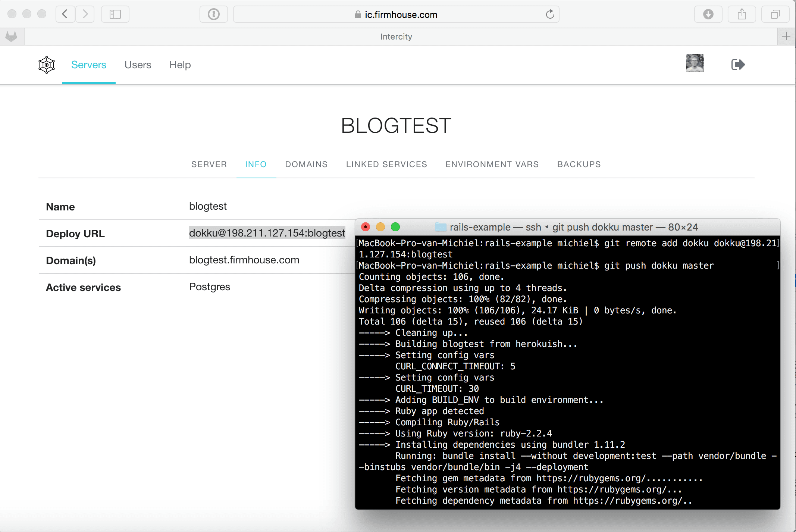The width and height of the screenshot is (796, 532).
Task: Click the ic.firmhouse.com address bar
Action: [x=396, y=15]
